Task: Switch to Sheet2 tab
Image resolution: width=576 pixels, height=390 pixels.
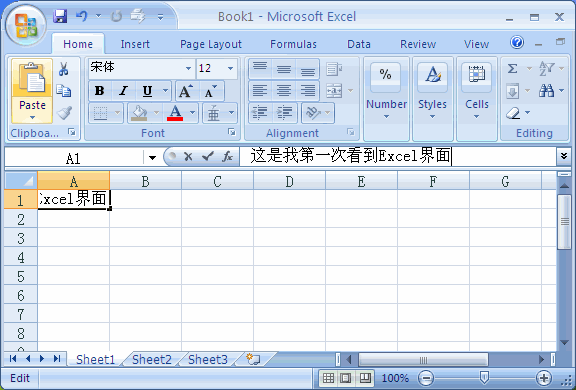Action: click(x=152, y=360)
